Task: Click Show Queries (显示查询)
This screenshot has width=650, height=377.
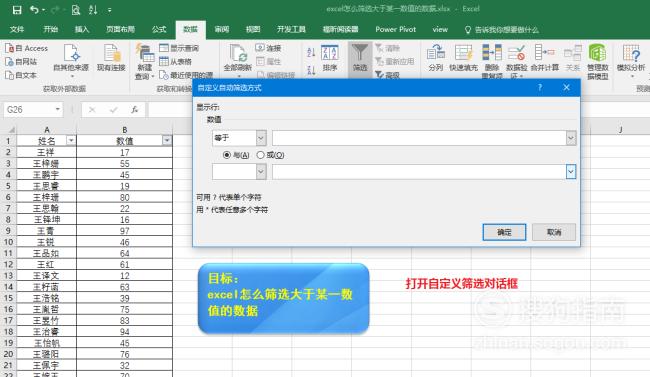Action: [x=179, y=48]
